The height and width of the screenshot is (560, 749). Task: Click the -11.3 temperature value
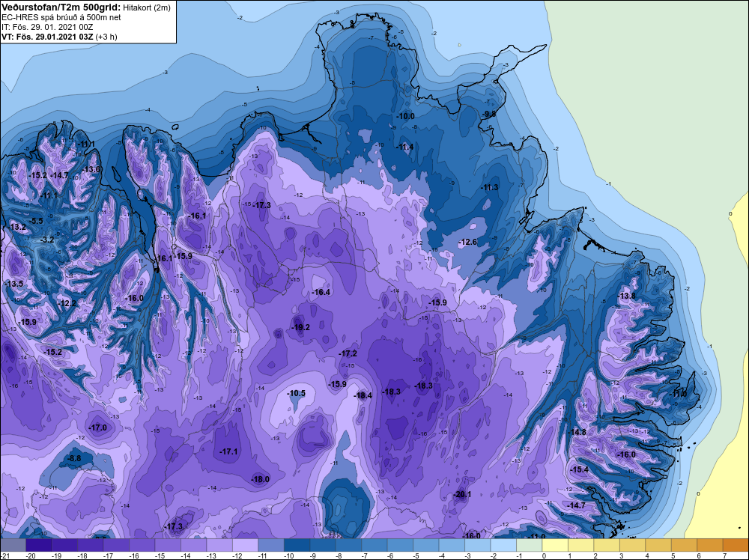point(489,187)
